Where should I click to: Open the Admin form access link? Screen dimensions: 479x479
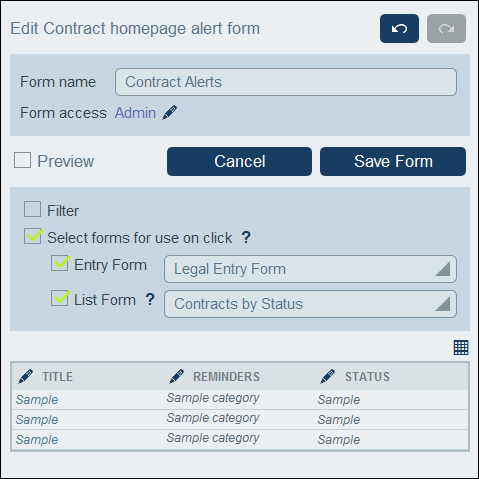pos(135,113)
